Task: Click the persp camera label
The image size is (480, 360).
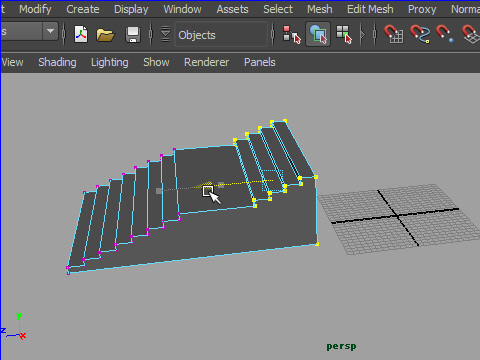Action: click(341, 347)
